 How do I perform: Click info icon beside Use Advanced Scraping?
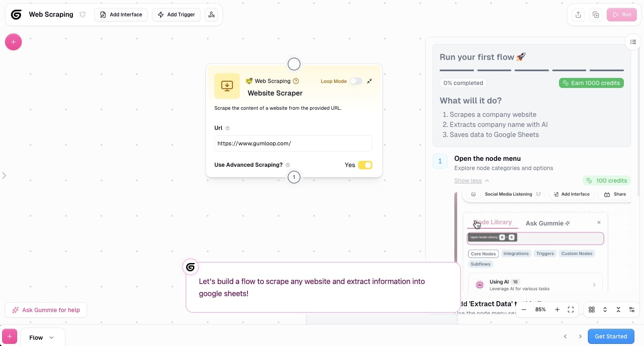point(288,165)
